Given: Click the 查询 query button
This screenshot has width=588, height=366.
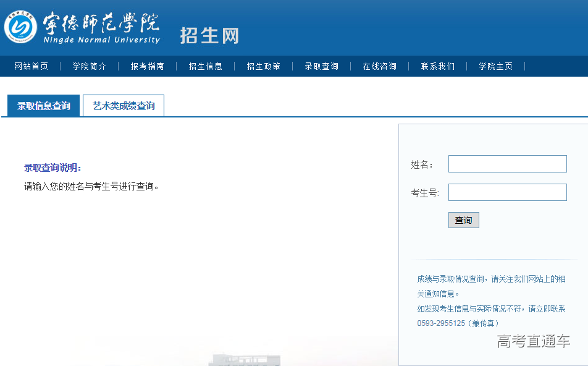Looking at the screenshot, I should click(x=463, y=219).
